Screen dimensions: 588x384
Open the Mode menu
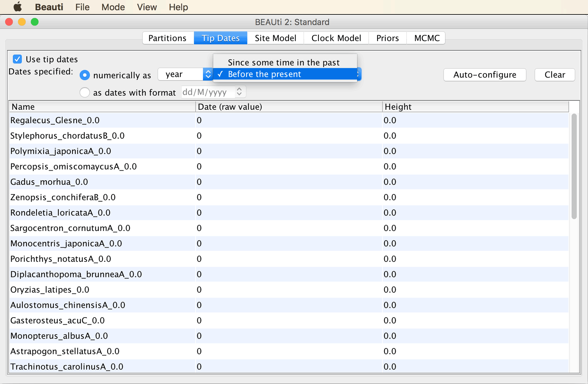(113, 7)
